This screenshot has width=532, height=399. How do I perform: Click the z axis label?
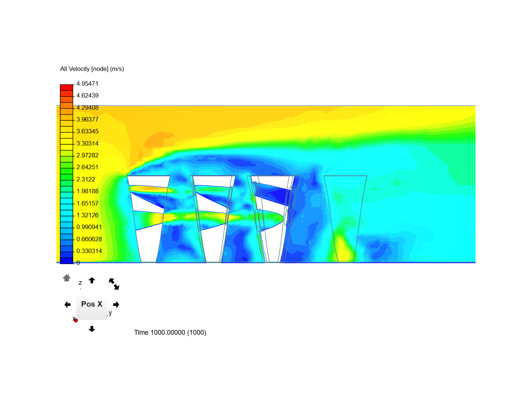coord(80,283)
